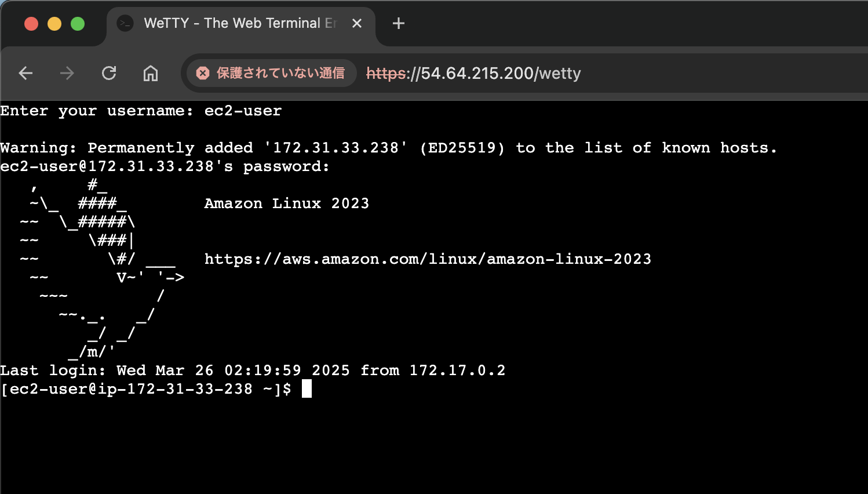Maximize the window with the green button
The height and width of the screenshot is (494, 868).
(78, 23)
